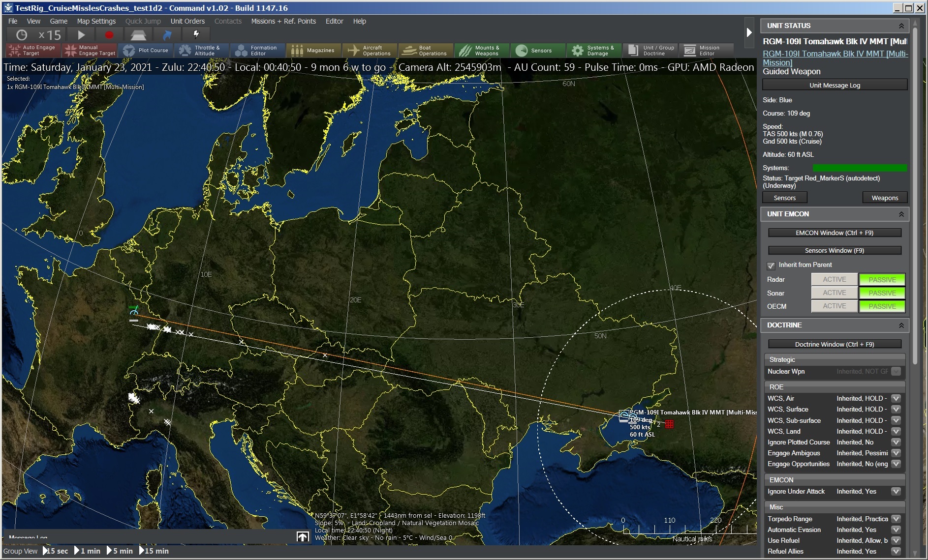The image size is (928, 560).
Task: Set Radar to PASSIVE
Action: click(882, 279)
